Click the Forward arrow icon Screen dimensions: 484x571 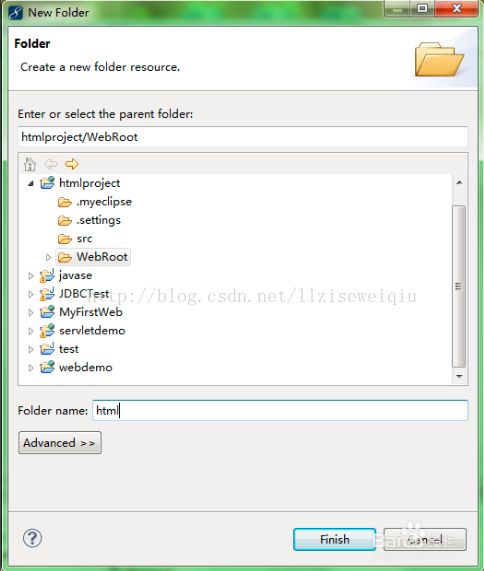pos(72,164)
